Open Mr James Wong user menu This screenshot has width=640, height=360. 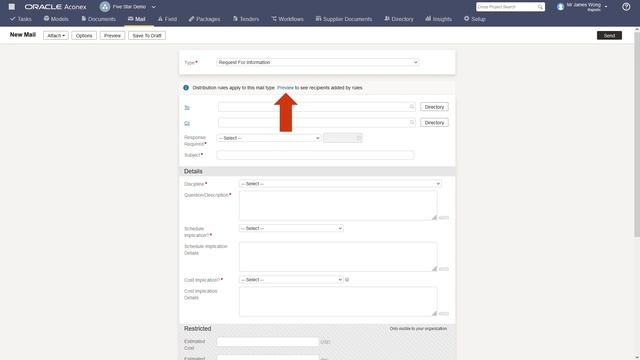tap(587, 7)
